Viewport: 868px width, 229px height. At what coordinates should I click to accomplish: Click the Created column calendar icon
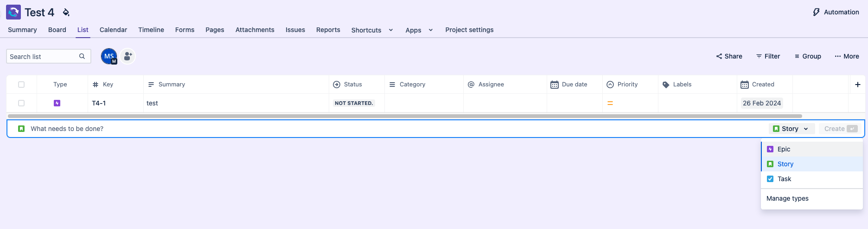(745, 85)
